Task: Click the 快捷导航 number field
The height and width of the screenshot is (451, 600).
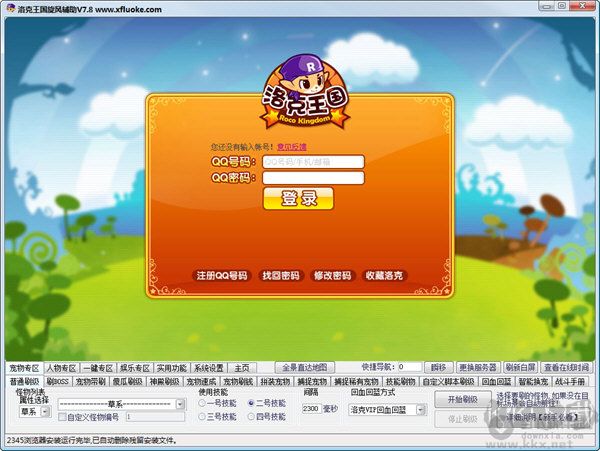Action: click(x=409, y=367)
